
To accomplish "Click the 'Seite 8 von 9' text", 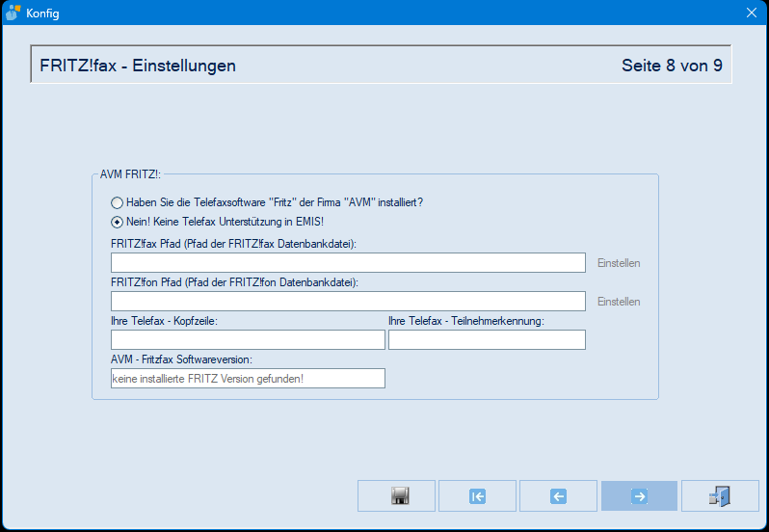I will tap(672, 66).
